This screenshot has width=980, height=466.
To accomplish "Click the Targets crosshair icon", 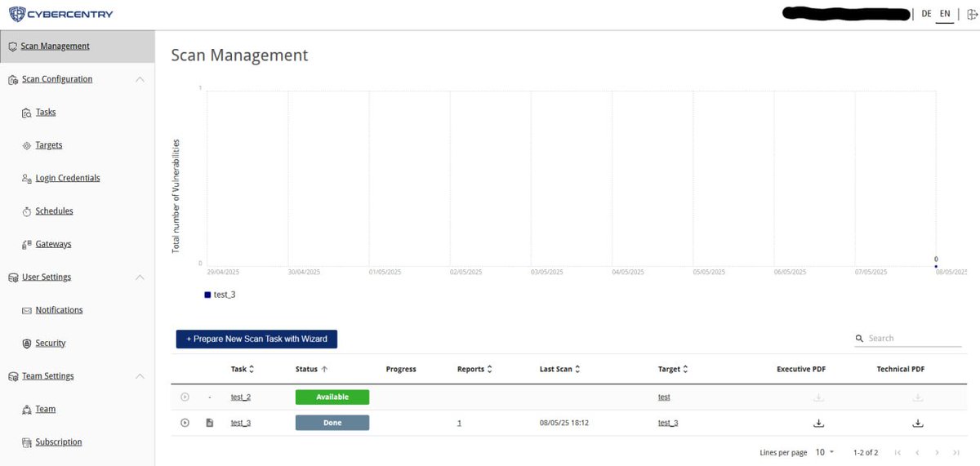I will coord(27,145).
